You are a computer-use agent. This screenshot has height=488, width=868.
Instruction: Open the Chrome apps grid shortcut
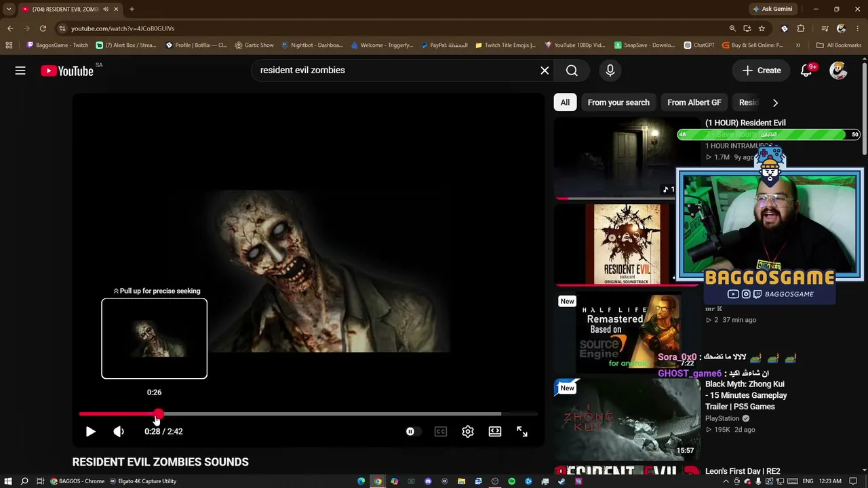[x=9, y=45]
